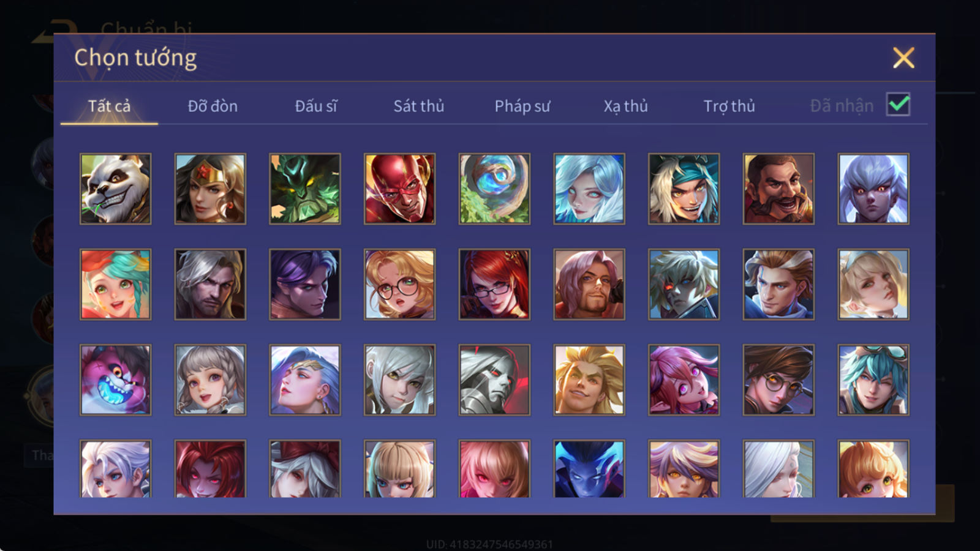Show the Xạ thủ hero category
The width and height of the screenshot is (980, 551).
pos(625,106)
